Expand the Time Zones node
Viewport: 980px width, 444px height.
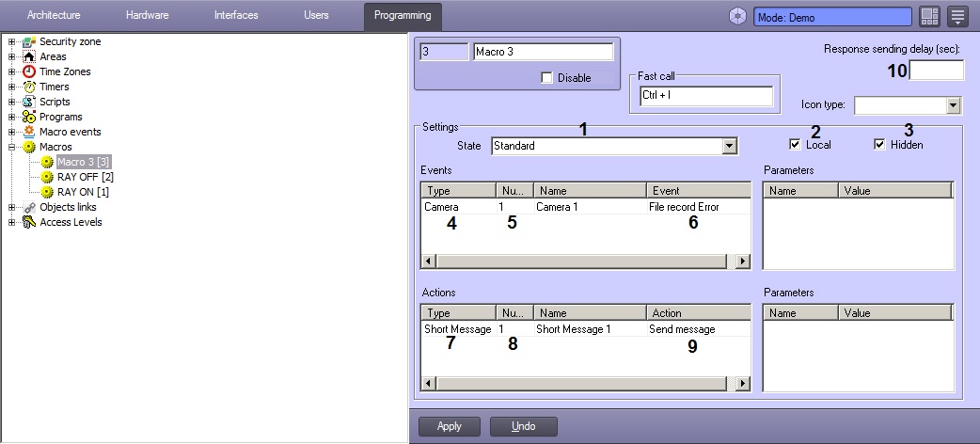11,71
